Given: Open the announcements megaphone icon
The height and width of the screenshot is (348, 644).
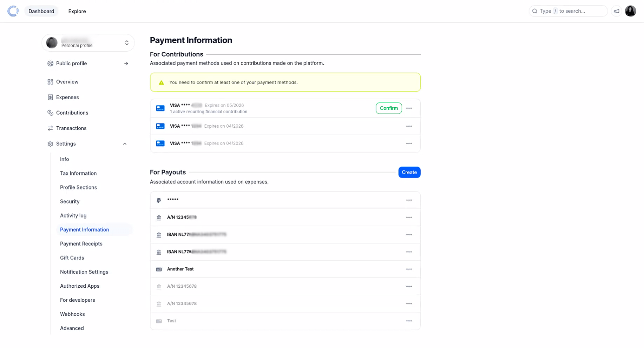Looking at the screenshot, I should (616, 11).
